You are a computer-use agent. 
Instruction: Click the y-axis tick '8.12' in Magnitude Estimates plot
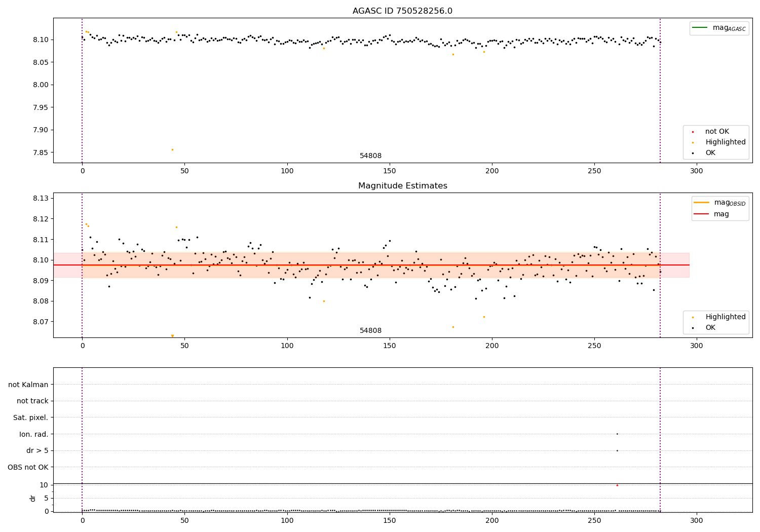[41, 219]
